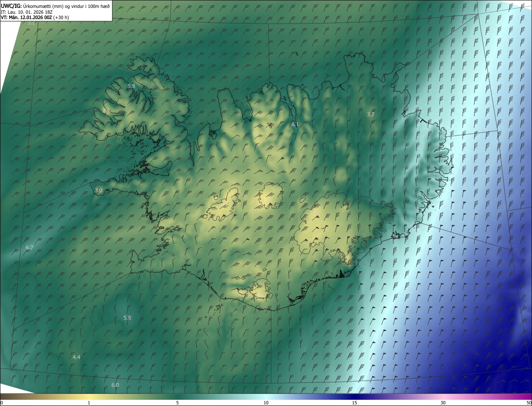The width and height of the screenshot is (532, 406).
Task: Click the faint 1.3 value on Hofsjökull glacier
Action: tap(266, 200)
